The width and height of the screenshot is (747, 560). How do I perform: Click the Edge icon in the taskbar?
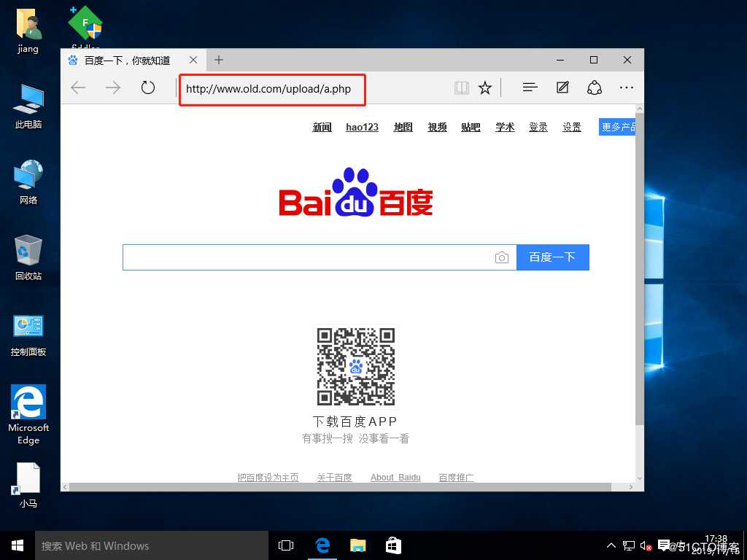322,545
